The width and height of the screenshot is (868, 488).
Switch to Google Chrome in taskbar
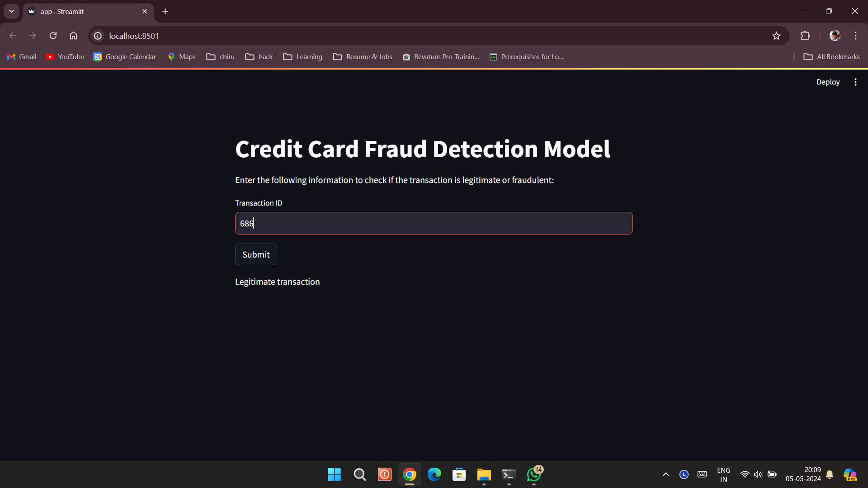(x=410, y=474)
